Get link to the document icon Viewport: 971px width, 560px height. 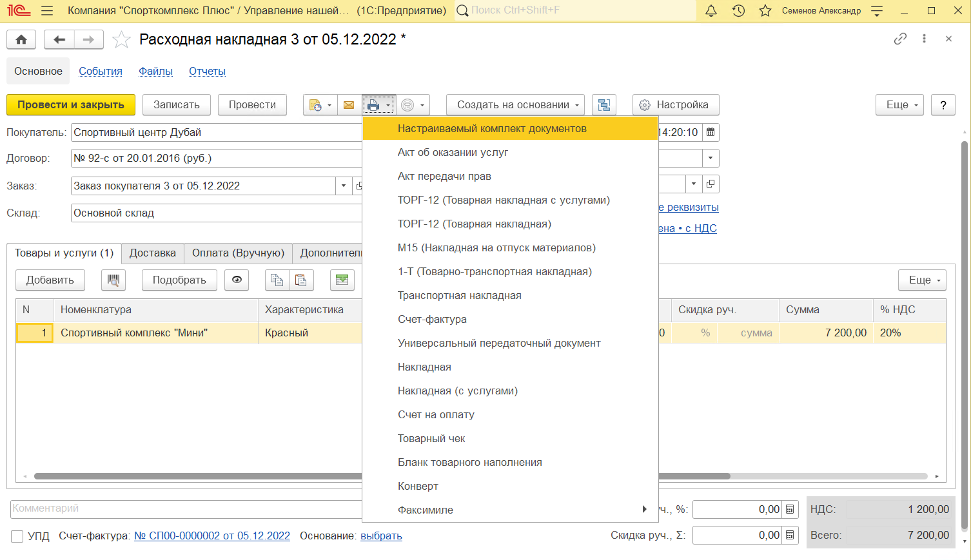click(x=900, y=39)
